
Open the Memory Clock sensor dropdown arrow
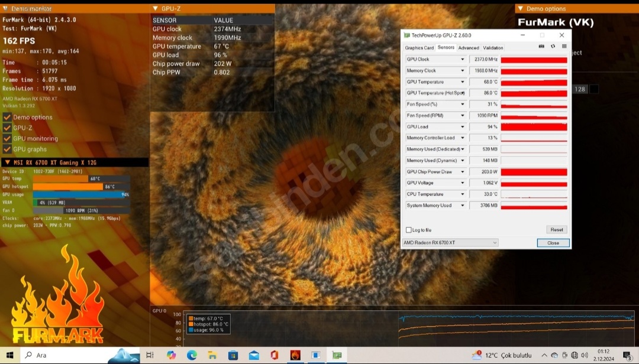point(463,71)
